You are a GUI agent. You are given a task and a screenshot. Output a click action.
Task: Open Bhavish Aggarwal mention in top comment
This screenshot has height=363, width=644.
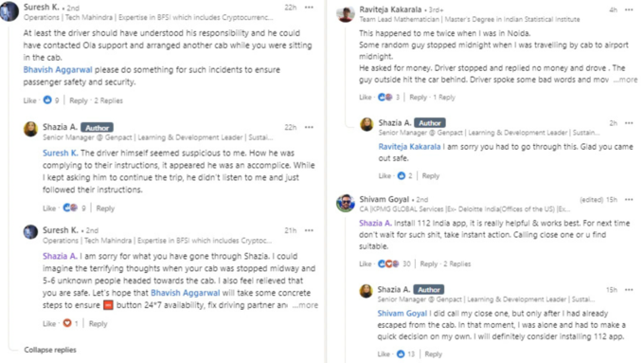tap(58, 70)
